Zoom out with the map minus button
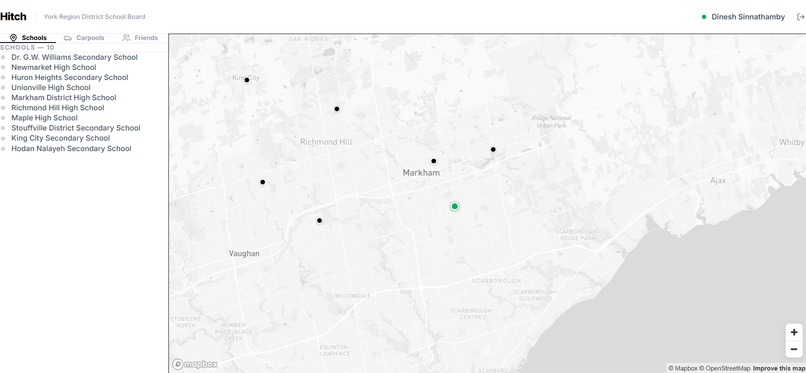The image size is (806, 373). (794, 349)
